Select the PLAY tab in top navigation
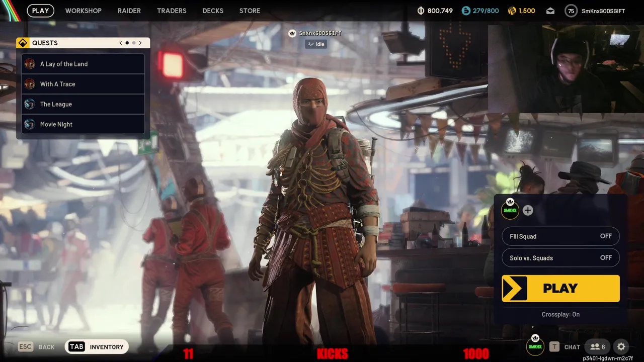Viewport: 644px width, 362px height. [x=40, y=11]
